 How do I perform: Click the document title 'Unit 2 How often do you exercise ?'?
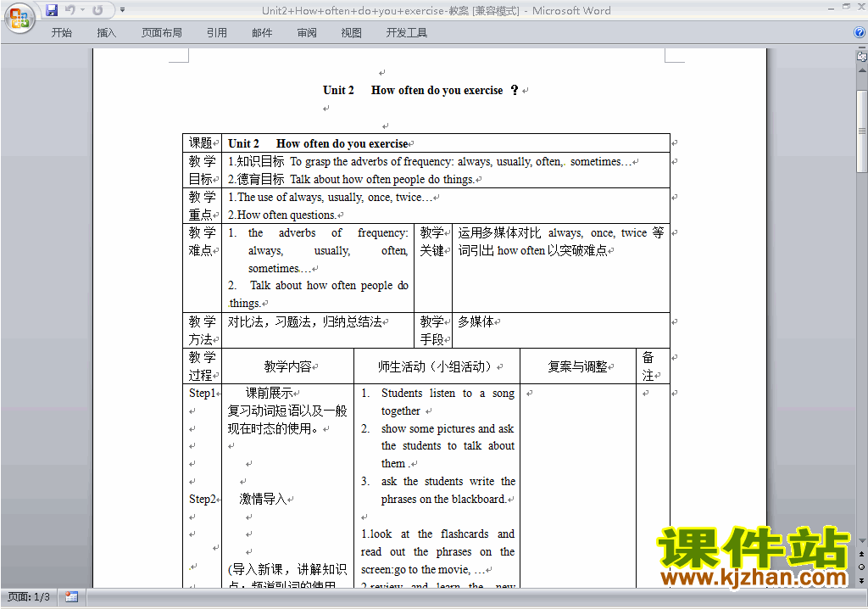[x=420, y=90]
